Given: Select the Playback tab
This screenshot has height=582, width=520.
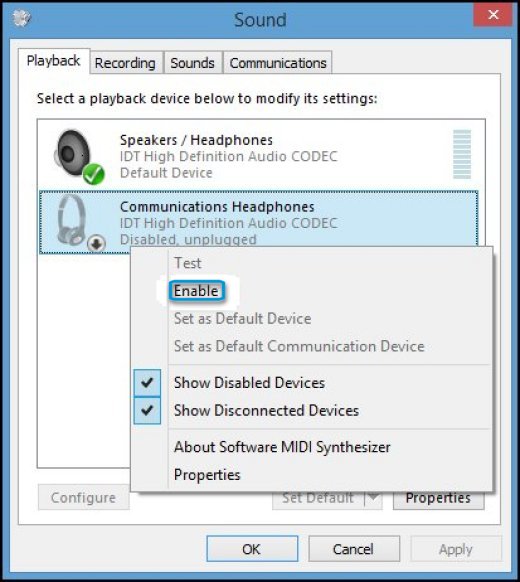Looking at the screenshot, I should 53,61.
